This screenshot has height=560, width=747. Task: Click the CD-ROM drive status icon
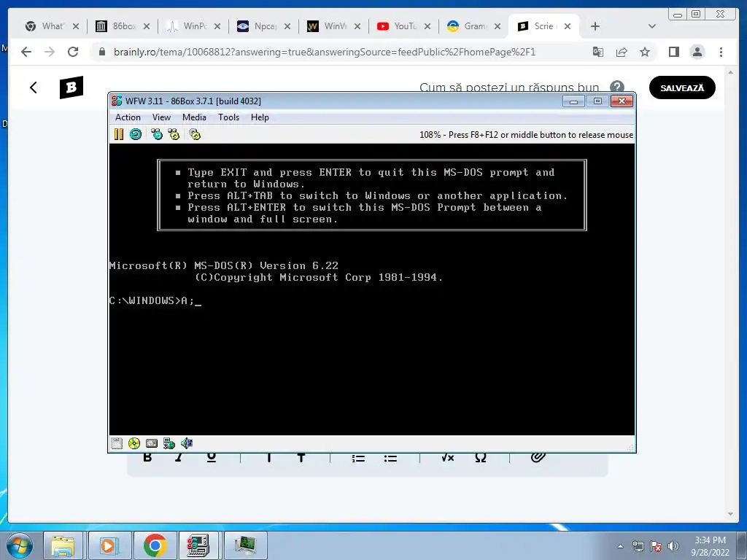click(x=134, y=443)
